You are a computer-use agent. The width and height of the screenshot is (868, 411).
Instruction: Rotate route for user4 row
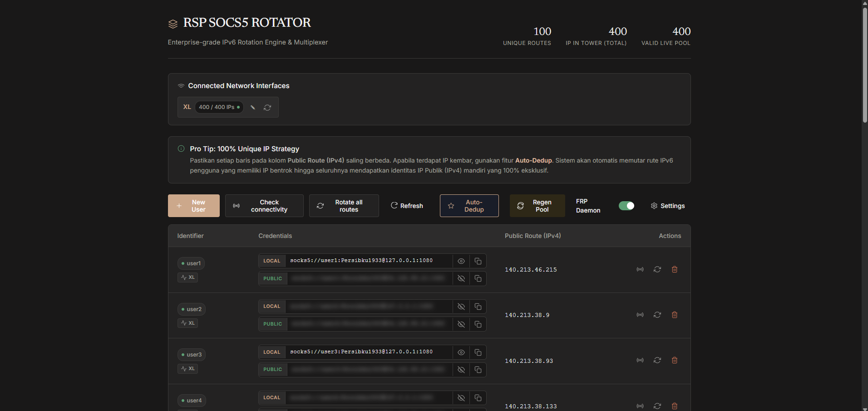tap(657, 406)
